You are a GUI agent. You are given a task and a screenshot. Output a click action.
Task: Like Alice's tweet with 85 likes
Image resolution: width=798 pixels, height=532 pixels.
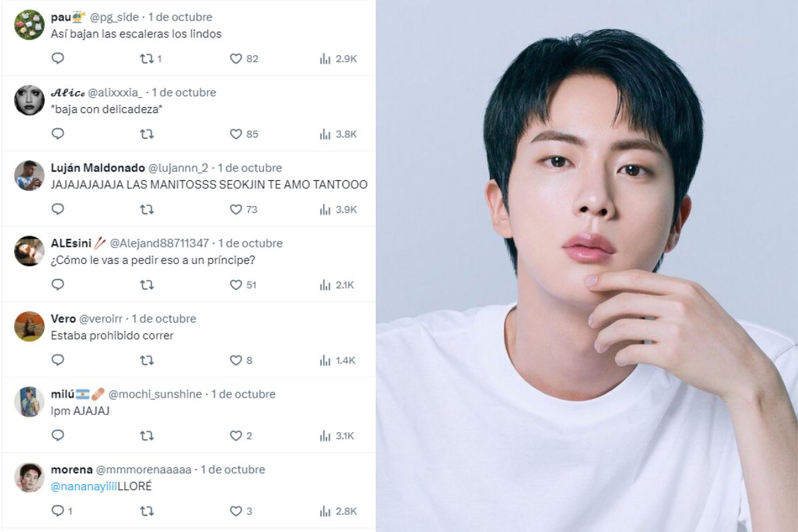(243, 134)
